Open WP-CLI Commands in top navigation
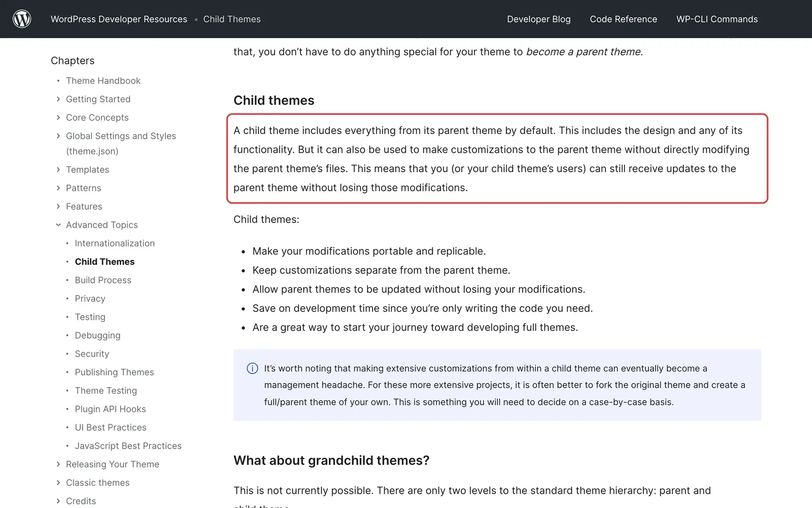The width and height of the screenshot is (812, 508). [x=717, y=19]
